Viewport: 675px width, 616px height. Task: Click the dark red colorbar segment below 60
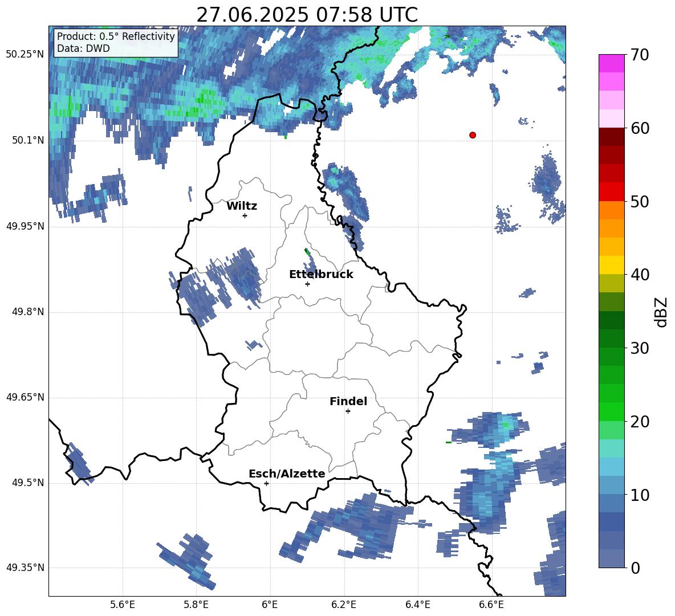click(611, 137)
